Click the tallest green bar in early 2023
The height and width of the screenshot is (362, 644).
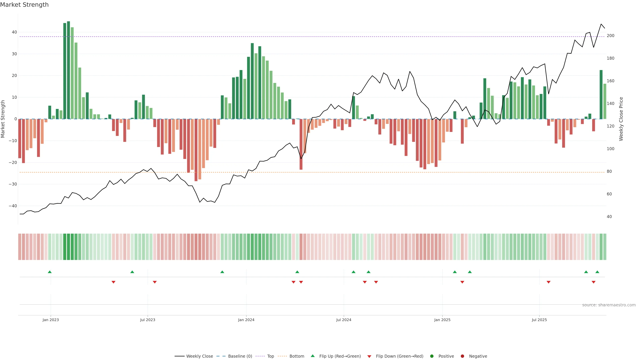(68, 70)
